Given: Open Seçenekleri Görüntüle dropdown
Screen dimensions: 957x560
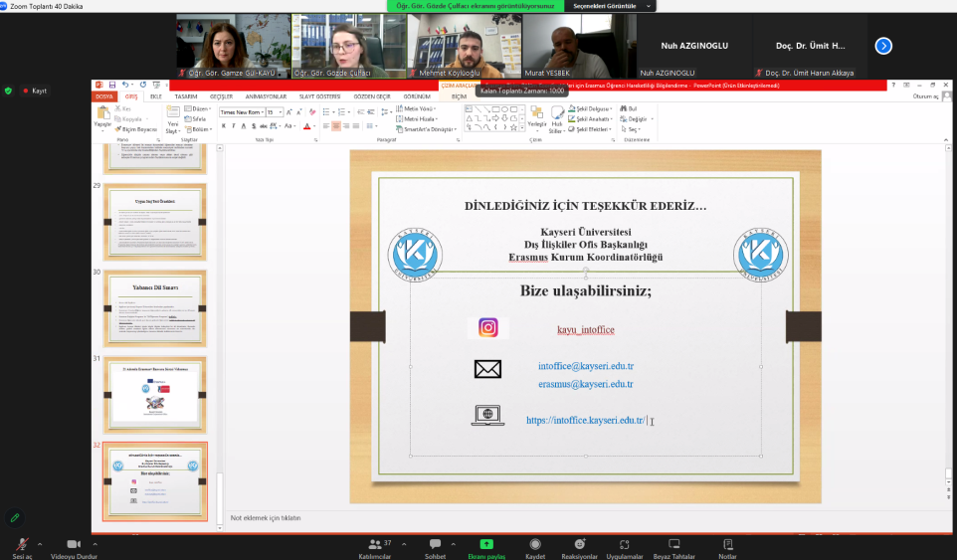Looking at the screenshot, I should pyautogui.click(x=611, y=6).
